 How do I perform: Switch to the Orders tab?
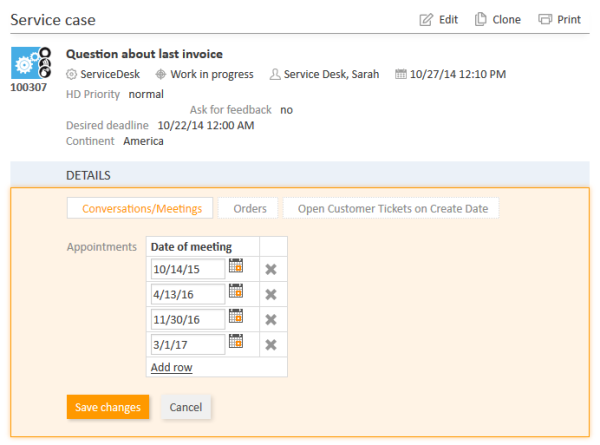pyautogui.click(x=248, y=209)
